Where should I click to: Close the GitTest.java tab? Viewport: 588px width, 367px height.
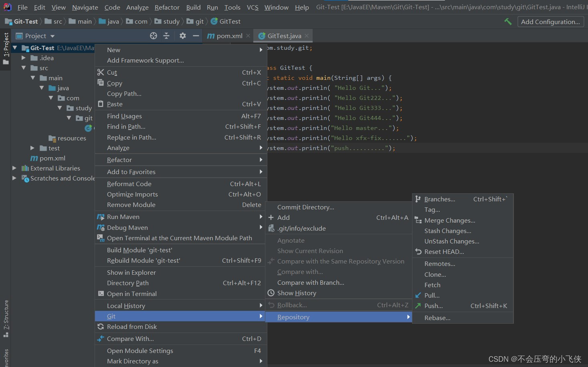307,36
